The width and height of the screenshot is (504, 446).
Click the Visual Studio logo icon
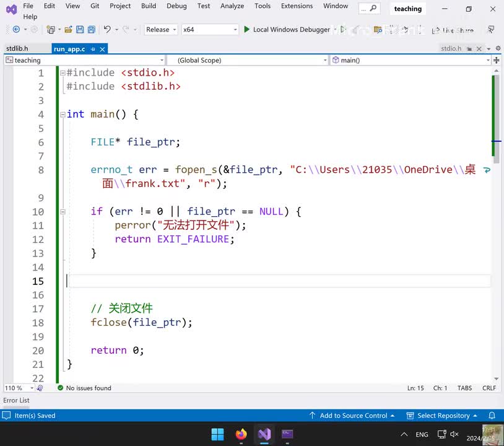[x=11, y=10]
